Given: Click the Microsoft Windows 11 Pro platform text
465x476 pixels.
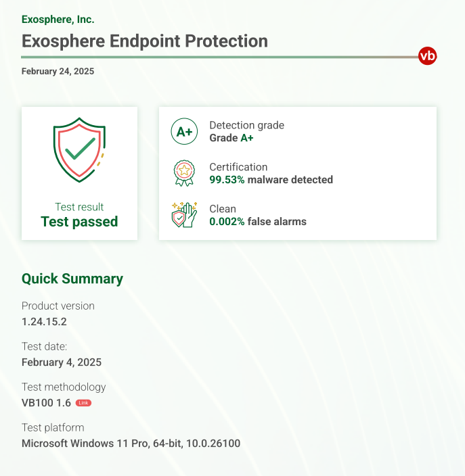Looking at the screenshot, I should pyautogui.click(x=131, y=444).
